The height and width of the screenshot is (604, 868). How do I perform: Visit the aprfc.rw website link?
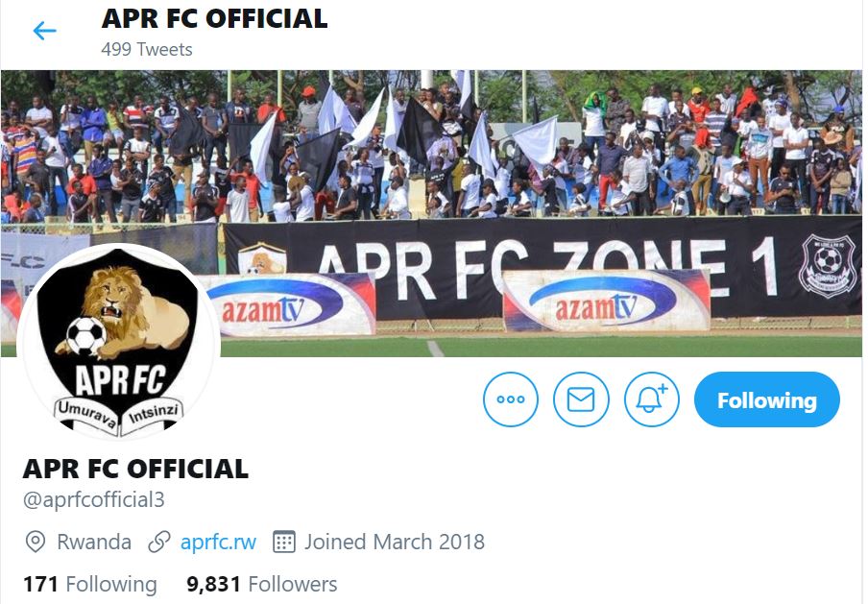pyautogui.click(x=218, y=542)
